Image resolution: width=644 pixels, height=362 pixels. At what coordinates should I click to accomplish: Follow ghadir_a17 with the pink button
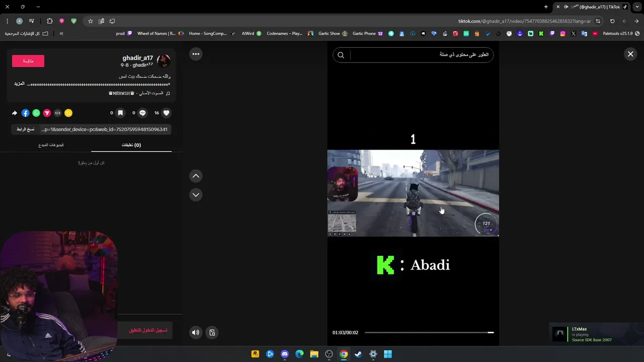(x=28, y=61)
